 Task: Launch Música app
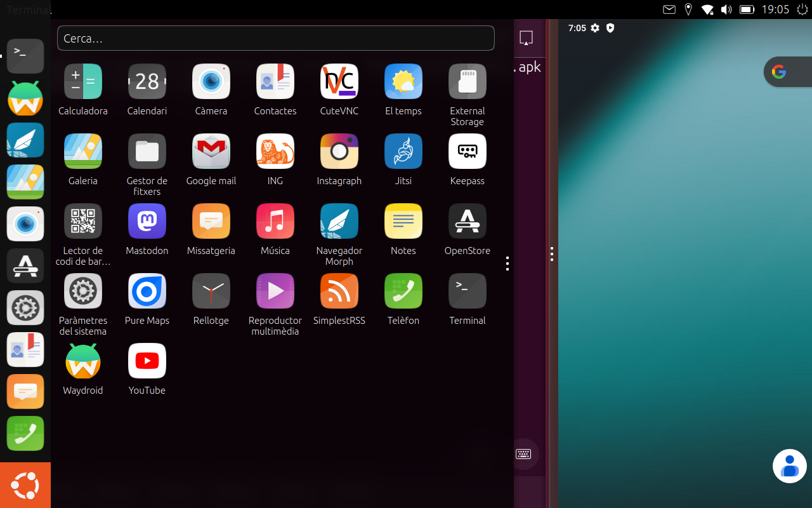pyautogui.click(x=275, y=221)
